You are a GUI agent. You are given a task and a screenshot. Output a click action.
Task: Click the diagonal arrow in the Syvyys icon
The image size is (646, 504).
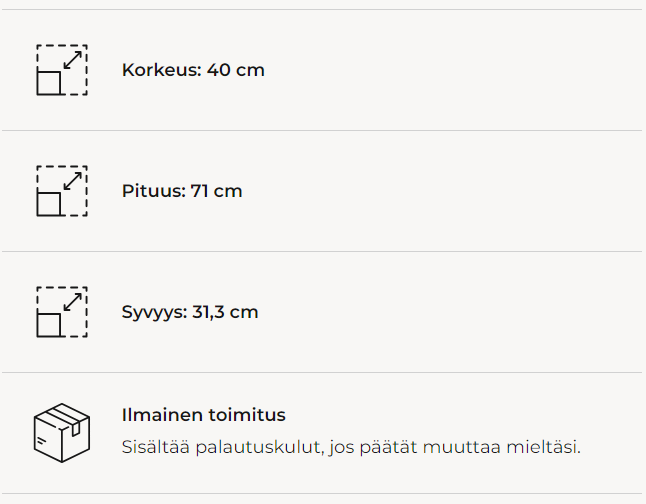point(73,301)
